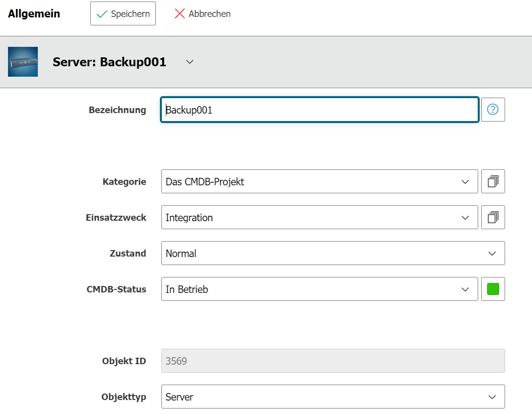Click into the Bezeichnung text field

pyautogui.click(x=319, y=110)
